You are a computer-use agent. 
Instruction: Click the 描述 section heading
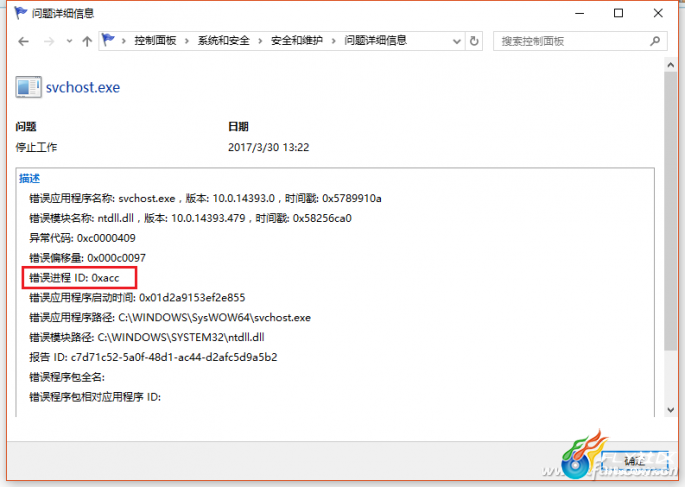click(30, 178)
